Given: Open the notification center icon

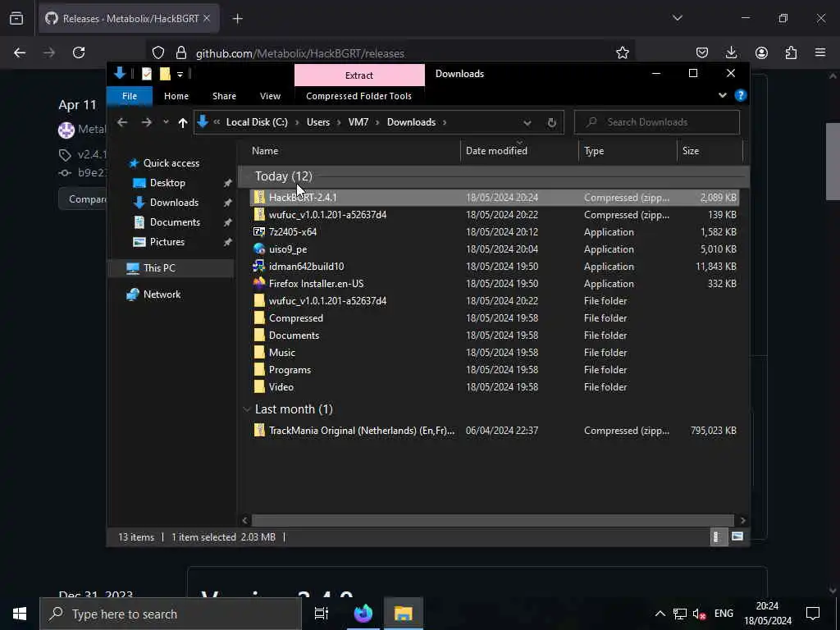Looking at the screenshot, I should (x=813, y=614).
